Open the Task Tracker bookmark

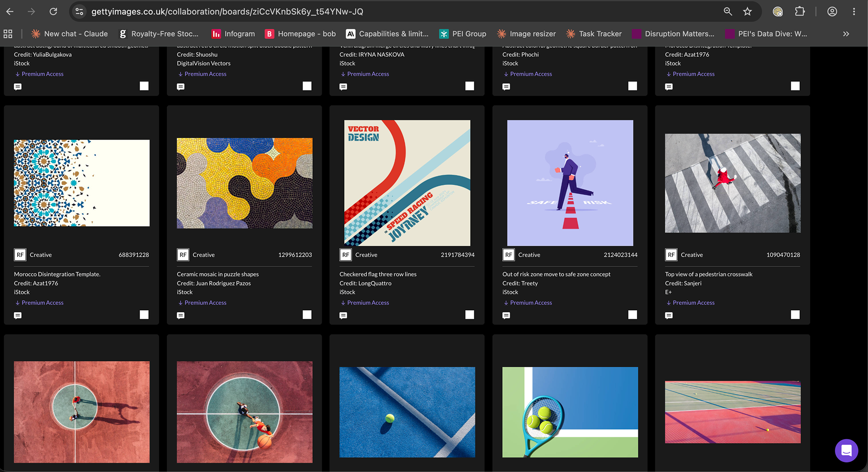594,34
